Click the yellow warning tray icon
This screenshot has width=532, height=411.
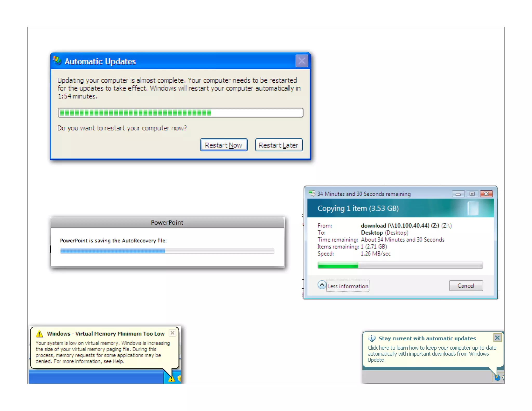click(171, 379)
